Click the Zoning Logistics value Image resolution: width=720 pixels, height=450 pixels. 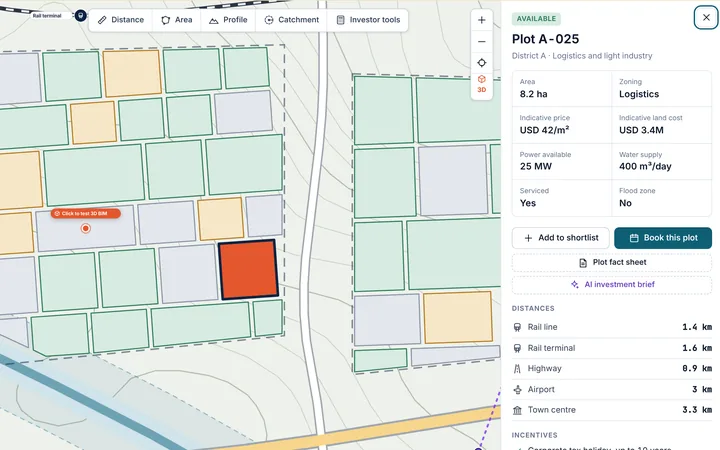tap(639, 94)
